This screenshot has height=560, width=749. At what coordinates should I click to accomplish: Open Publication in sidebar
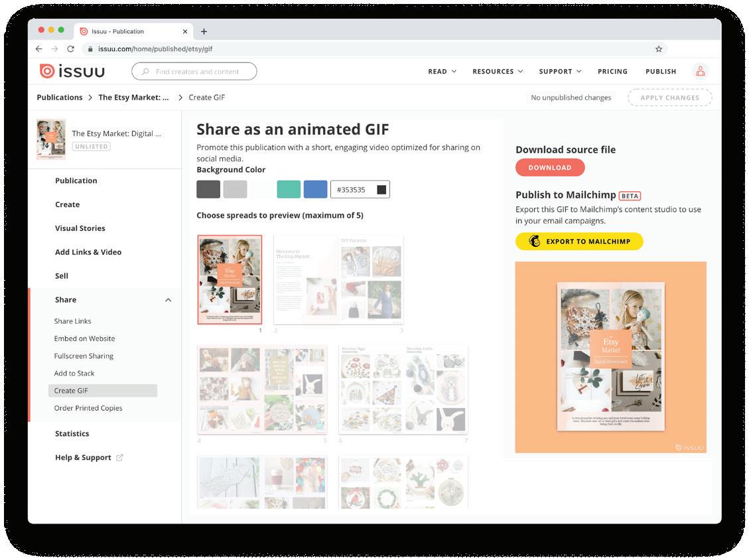[x=76, y=180]
